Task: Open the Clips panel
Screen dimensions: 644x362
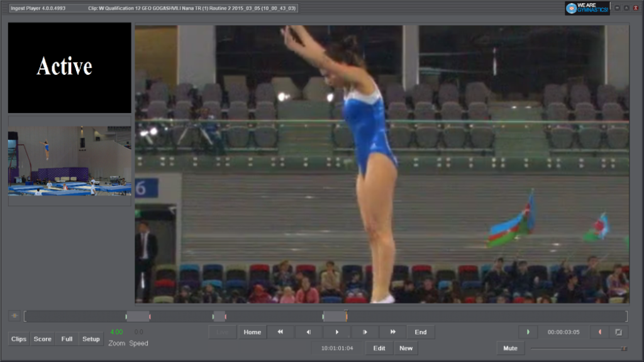Action: [19, 339]
